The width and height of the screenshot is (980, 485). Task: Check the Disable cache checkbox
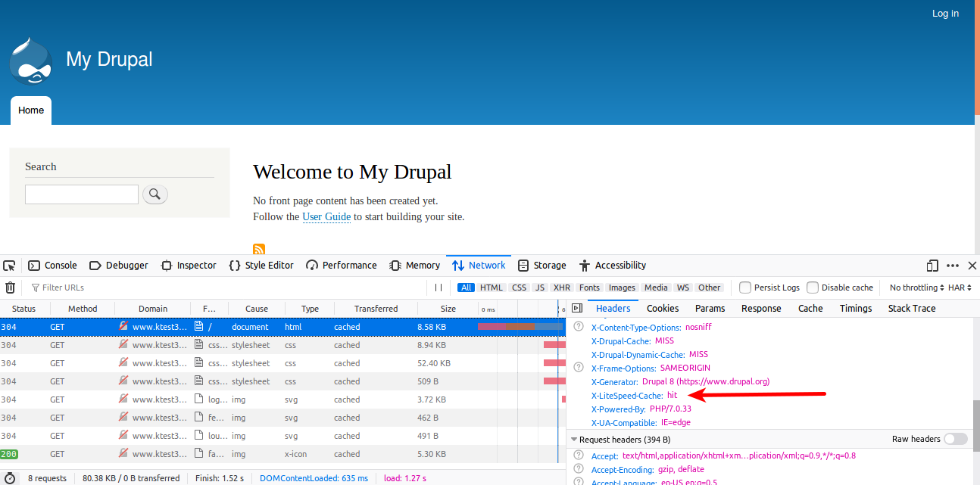click(813, 288)
